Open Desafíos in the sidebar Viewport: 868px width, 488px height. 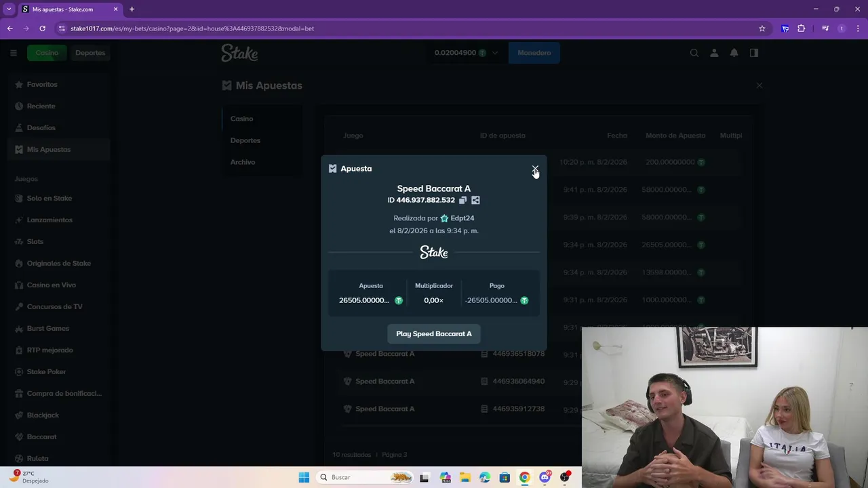57,128
